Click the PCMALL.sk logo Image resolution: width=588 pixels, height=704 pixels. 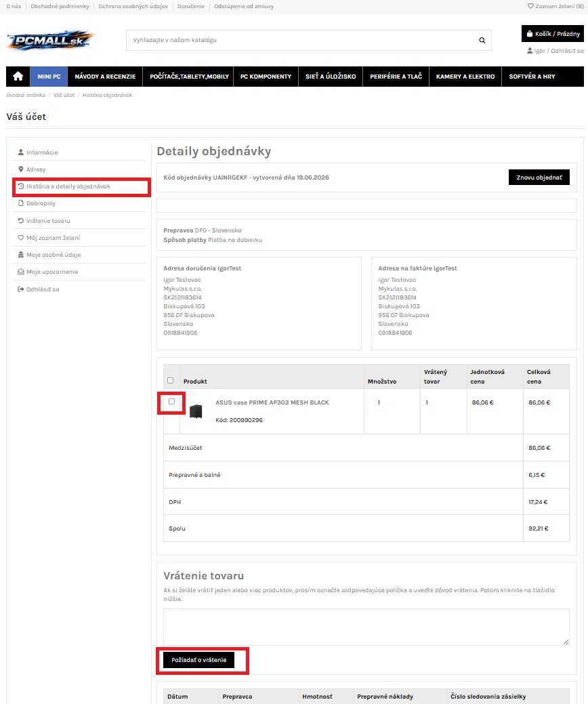[x=50, y=41]
